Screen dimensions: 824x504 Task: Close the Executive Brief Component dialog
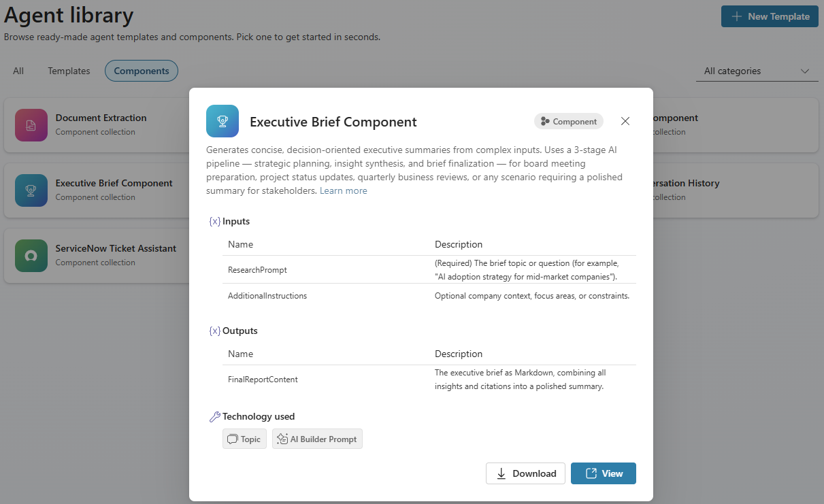(625, 121)
